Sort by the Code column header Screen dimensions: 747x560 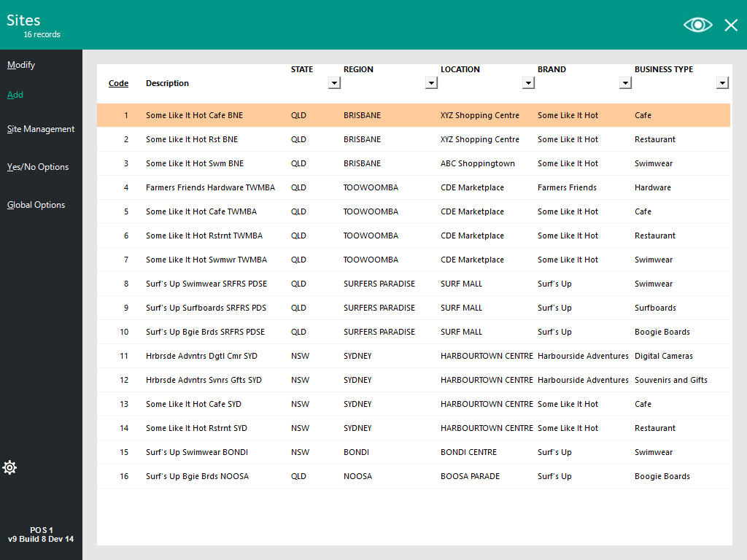pyautogui.click(x=118, y=83)
